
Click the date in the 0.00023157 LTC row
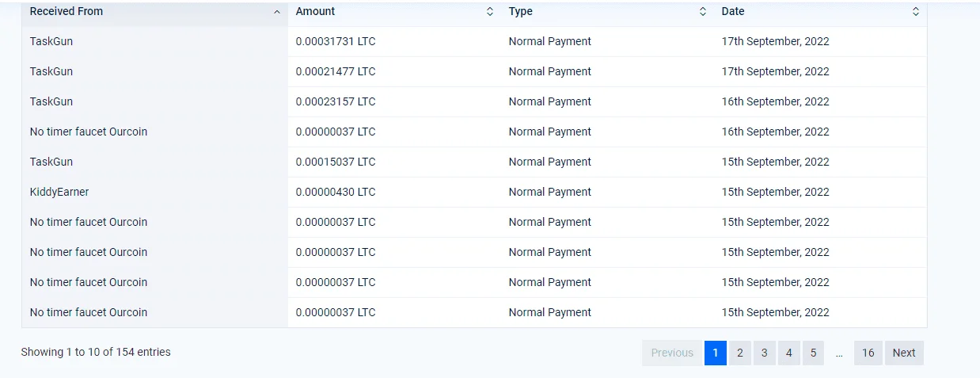click(x=776, y=101)
